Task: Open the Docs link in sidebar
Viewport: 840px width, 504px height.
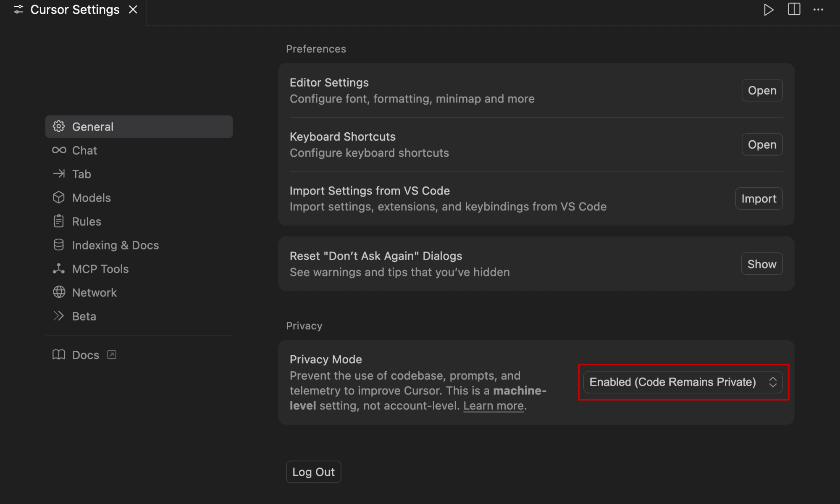Action: [x=86, y=355]
